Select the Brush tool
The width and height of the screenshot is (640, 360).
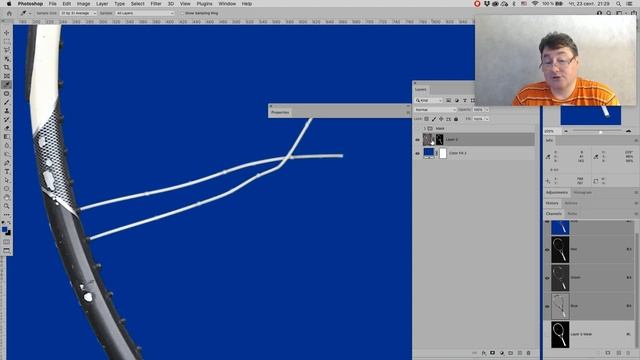pyautogui.click(x=7, y=102)
